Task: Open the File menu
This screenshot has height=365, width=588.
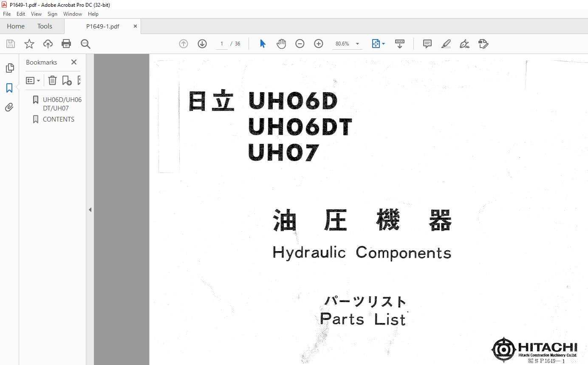Action: pos(7,14)
